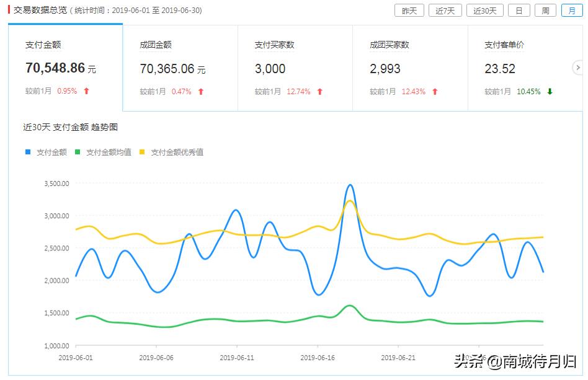The width and height of the screenshot is (588, 380).
Task: Select the 支付金额 metric card
Action: tap(62, 65)
